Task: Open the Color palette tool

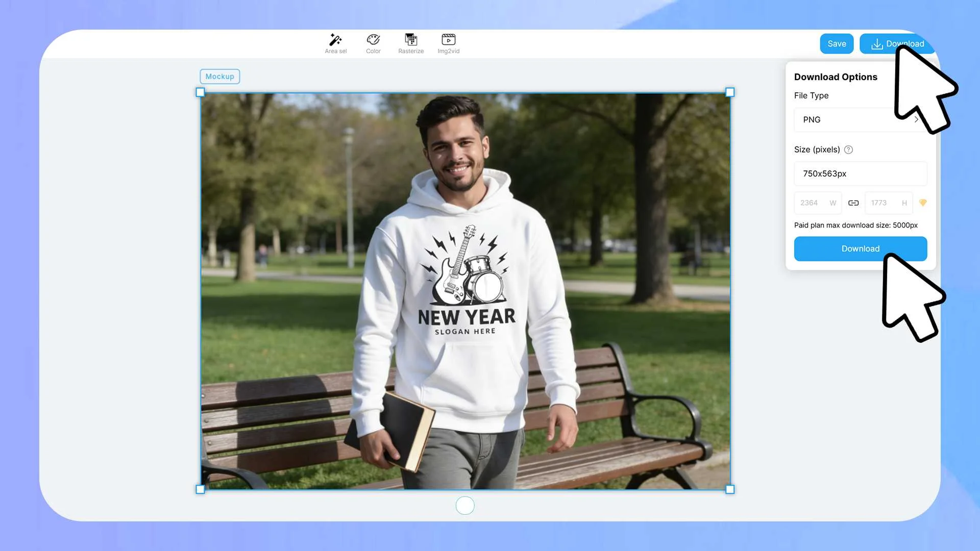Action: (x=373, y=43)
